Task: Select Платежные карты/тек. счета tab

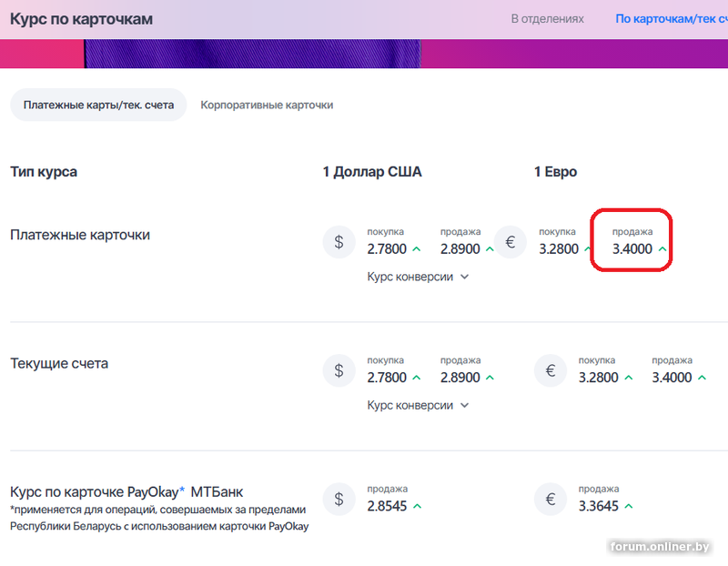Action: (x=98, y=105)
